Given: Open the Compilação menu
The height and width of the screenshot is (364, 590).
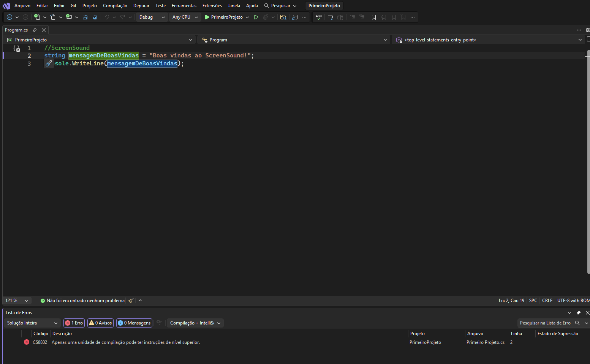Looking at the screenshot, I should pos(115,6).
